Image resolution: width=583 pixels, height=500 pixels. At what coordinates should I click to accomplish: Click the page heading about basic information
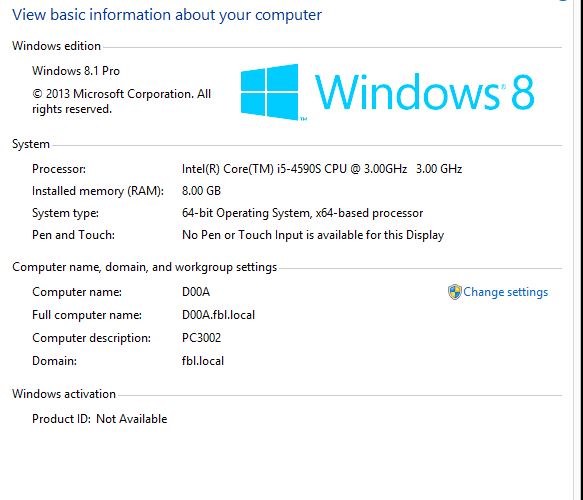(167, 15)
